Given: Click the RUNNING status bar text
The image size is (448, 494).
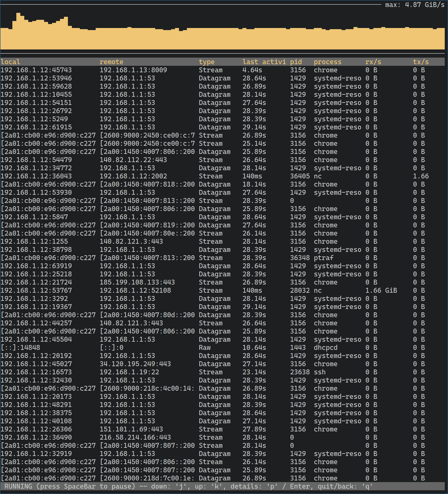Looking at the screenshot, I should click(x=18, y=486).
